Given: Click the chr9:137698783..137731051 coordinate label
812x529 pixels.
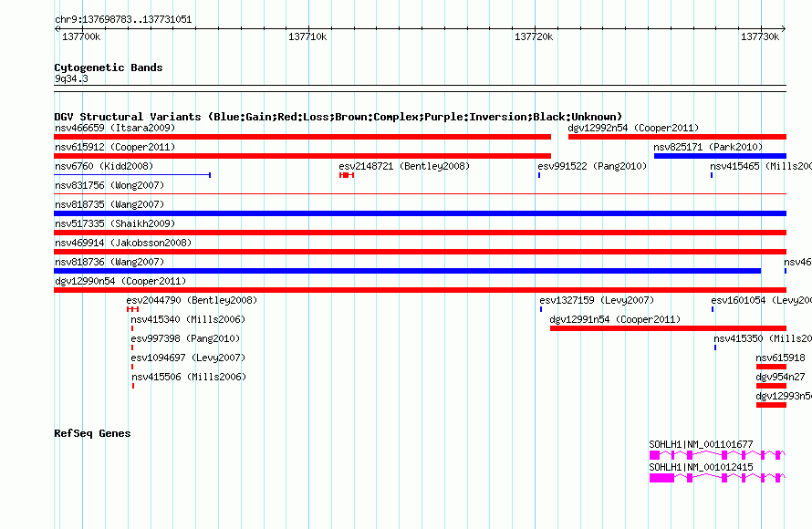Looking at the screenshot, I should (123, 20).
